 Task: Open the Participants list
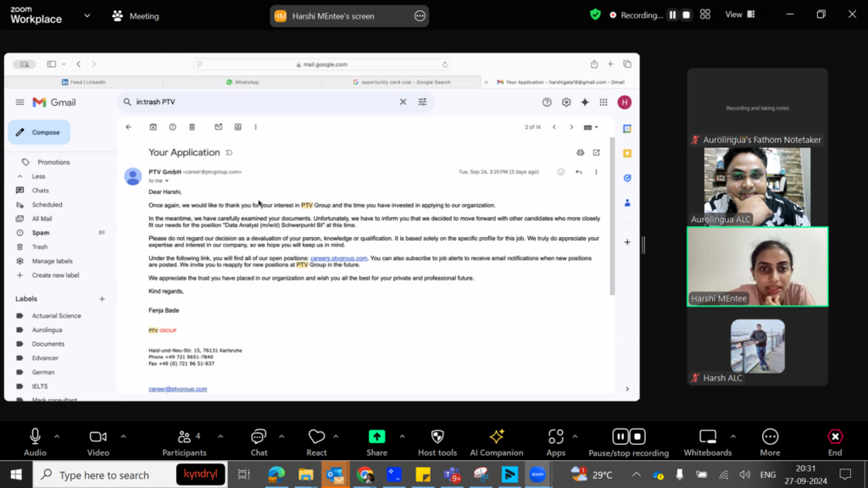(x=184, y=437)
